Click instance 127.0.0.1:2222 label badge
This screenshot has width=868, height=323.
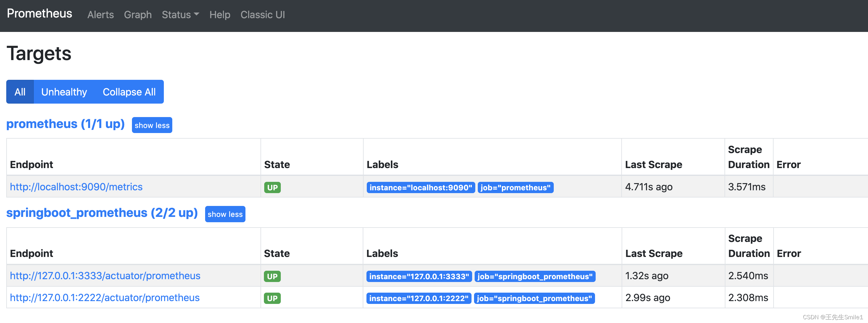[418, 298]
